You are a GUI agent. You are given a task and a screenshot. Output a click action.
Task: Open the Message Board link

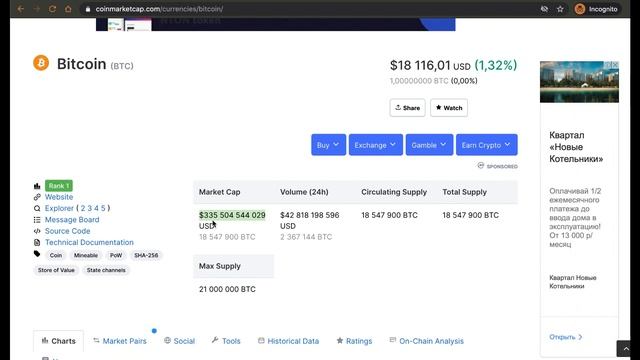72,220
